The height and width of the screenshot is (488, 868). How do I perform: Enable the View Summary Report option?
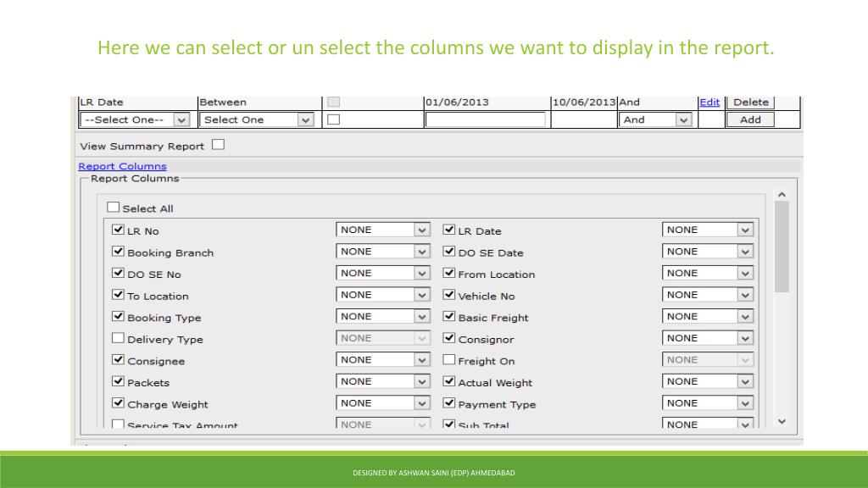[218, 144]
